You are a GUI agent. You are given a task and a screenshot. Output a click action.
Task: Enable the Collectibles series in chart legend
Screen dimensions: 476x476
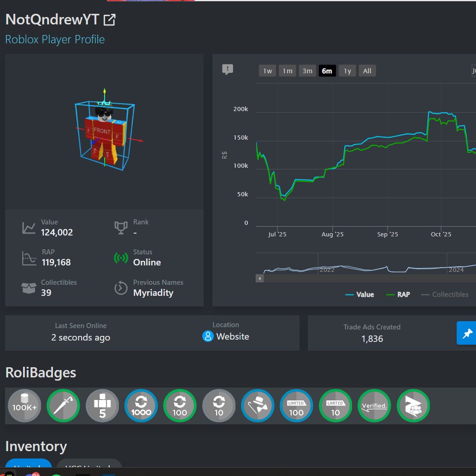445,294
